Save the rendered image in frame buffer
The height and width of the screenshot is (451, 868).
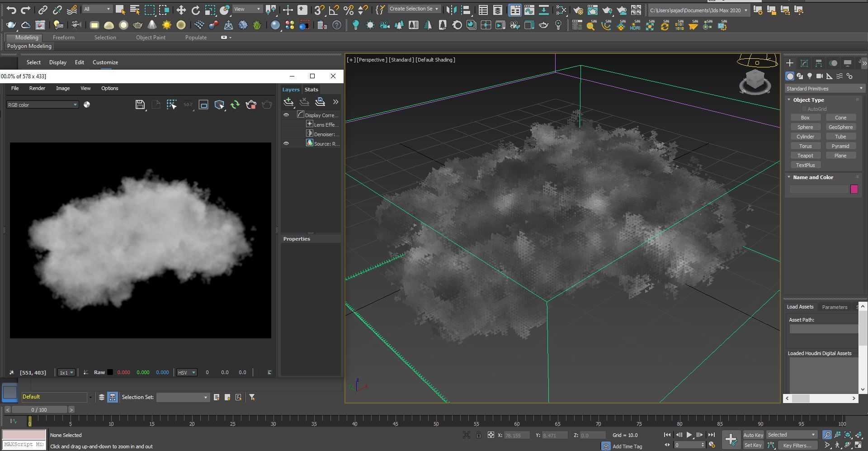(140, 105)
